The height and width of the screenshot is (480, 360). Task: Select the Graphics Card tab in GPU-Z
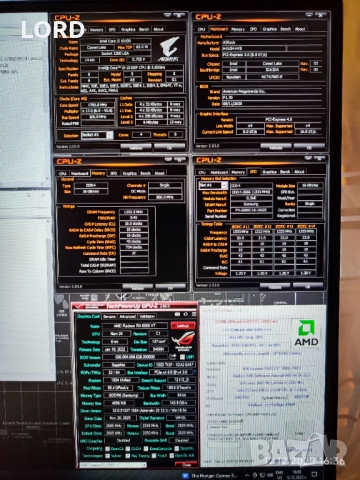pos(88,316)
